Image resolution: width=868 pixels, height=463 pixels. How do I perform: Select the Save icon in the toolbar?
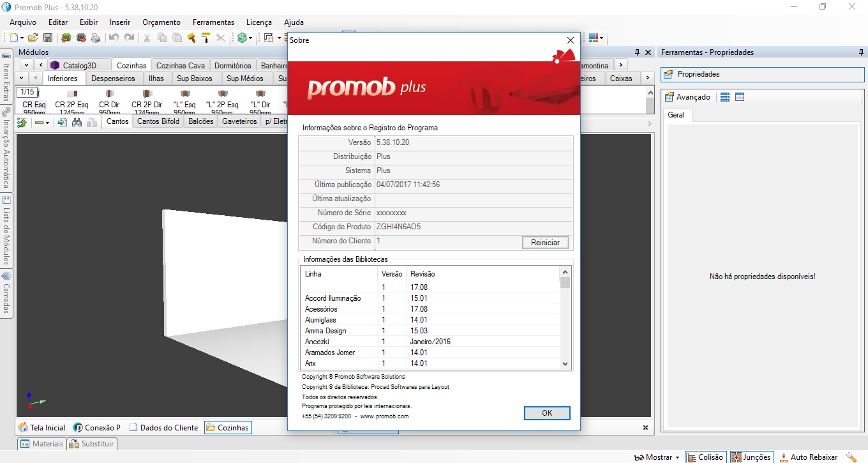pyautogui.click(x=48, y=38)
